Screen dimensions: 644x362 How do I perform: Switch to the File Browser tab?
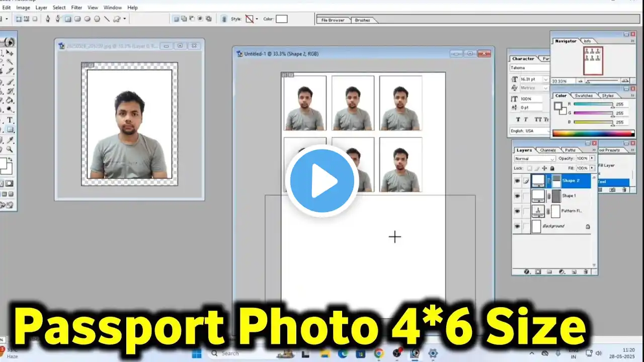(333, 20)
